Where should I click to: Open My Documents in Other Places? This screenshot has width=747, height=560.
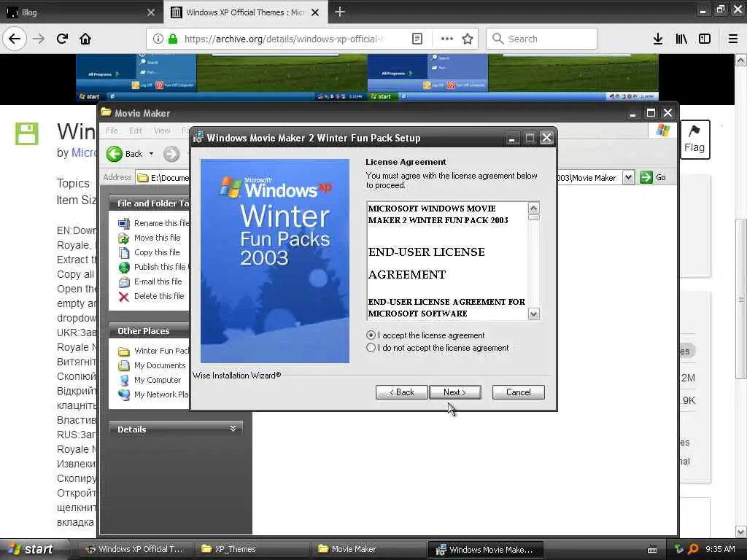point(152,365)
